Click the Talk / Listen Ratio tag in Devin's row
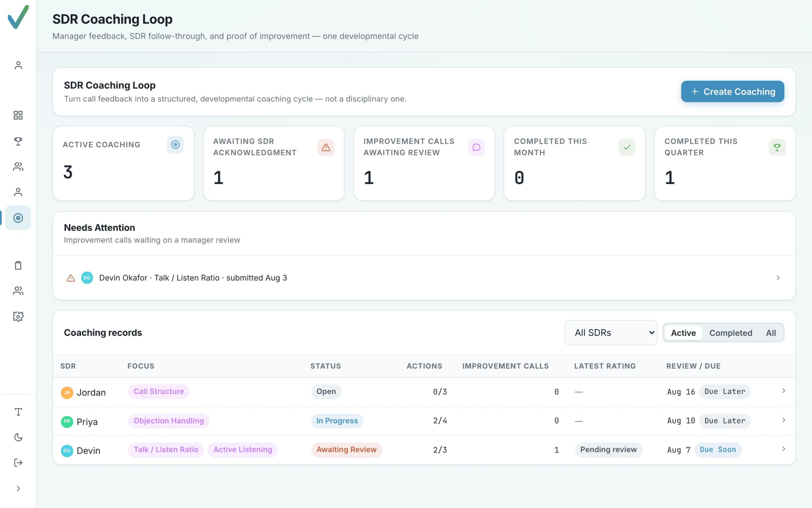This screenshot has width=812, height=508. coord(166,450)
